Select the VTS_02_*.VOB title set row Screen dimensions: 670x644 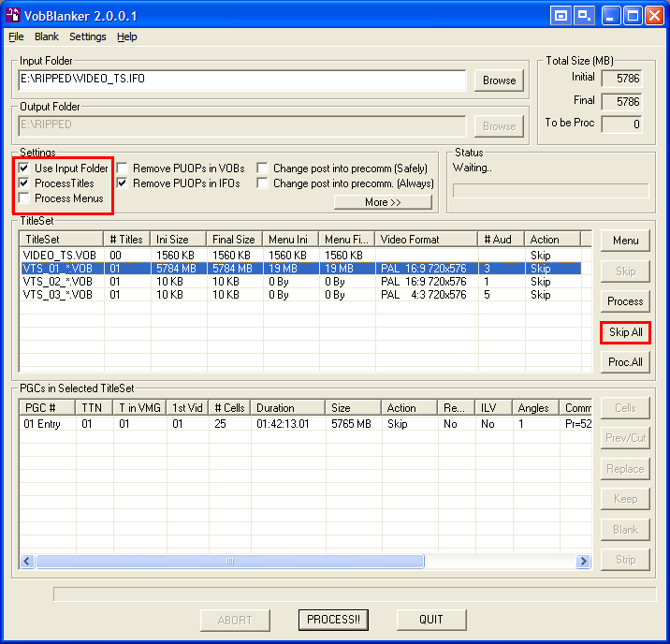click(x=58, y=282)
